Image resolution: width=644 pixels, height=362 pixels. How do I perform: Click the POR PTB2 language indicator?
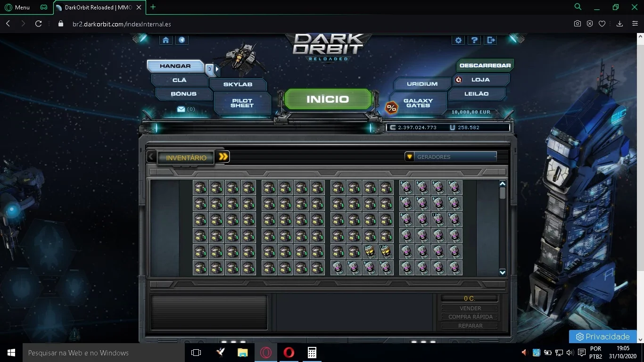point(595,353)
